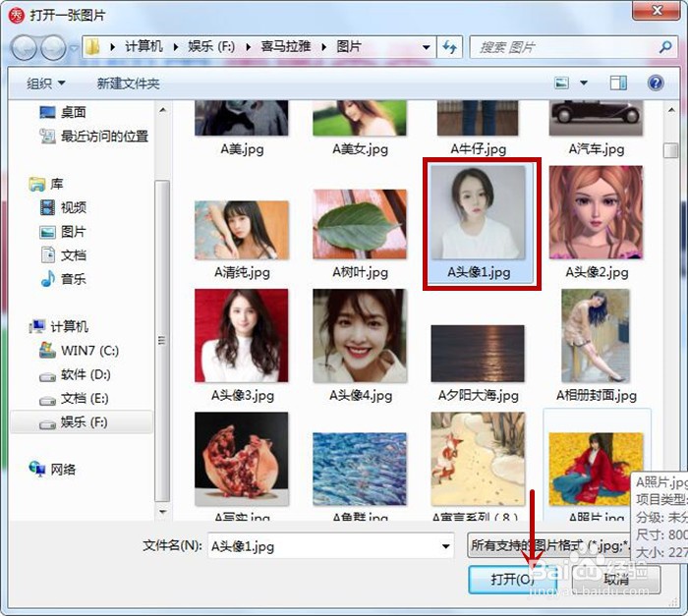Open the file type filter dropdown
The height and width of the screenshot is (616, 688).
[x=550, y=546]
